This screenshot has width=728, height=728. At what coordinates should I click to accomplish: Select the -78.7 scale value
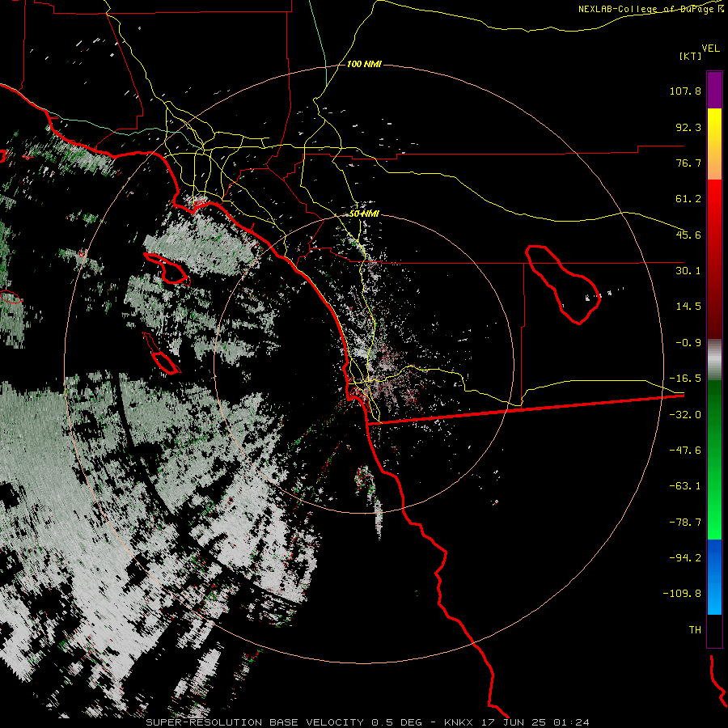pyautogui.click(x=685, y=523)
